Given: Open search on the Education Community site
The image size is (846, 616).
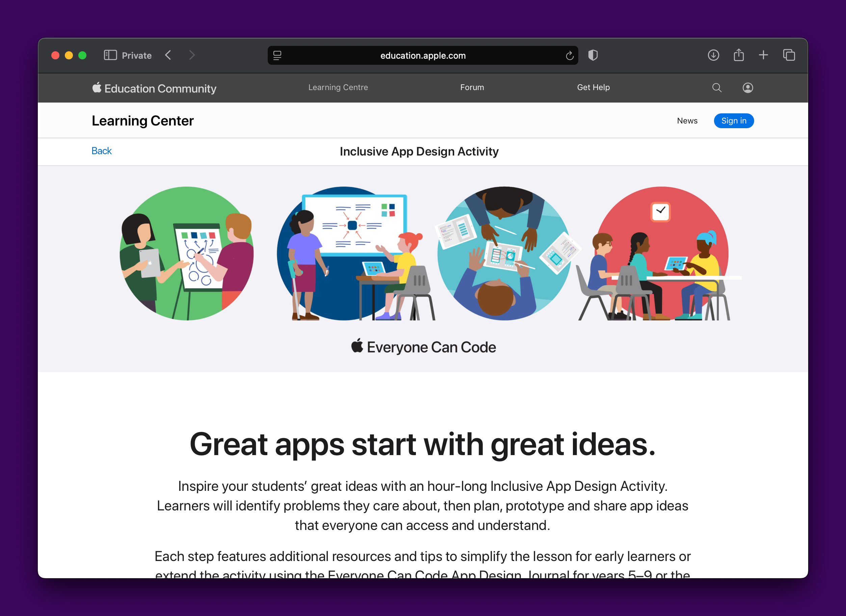Looking at the screenshot, I should (x=716, y=88).
